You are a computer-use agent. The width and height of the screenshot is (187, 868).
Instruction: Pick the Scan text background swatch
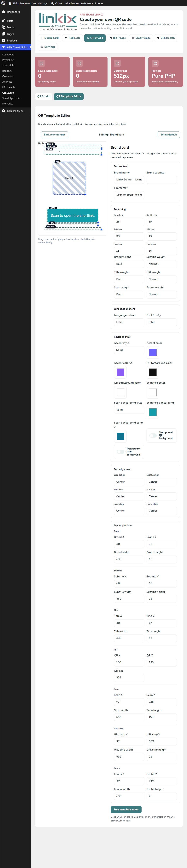click(x=153, y=412)
